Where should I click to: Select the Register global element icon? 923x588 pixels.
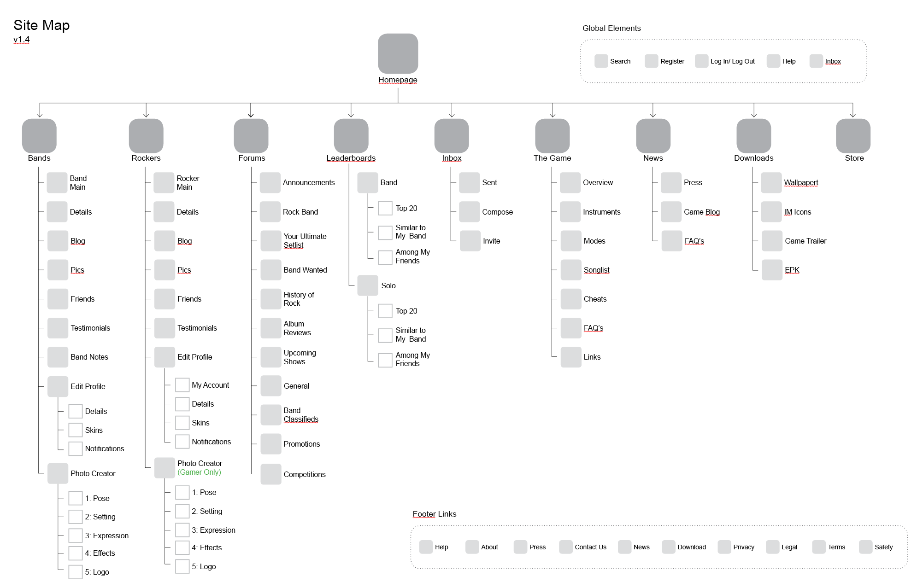pos(651,61)
